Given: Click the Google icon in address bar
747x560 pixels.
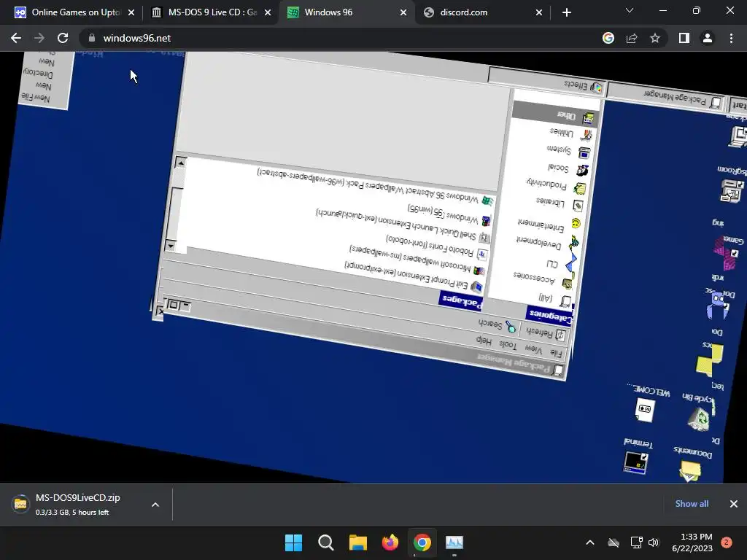Looking at the screenshot, I should tap(608, 38).
